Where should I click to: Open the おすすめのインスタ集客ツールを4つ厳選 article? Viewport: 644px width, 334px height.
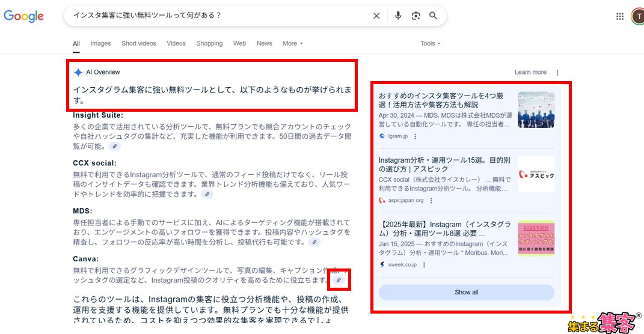pyautogui.click(x=441, y=100)
